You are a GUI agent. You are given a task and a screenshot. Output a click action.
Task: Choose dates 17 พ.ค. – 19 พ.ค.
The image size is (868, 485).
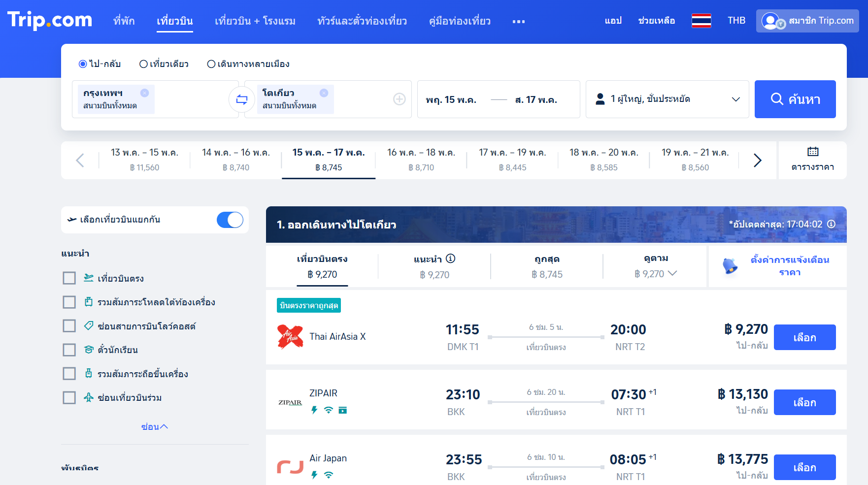coord(512,160)
